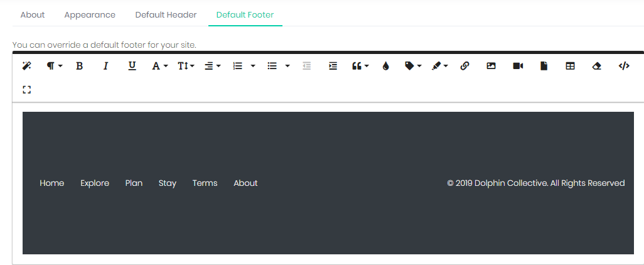Screen dimensions: 644x265
Task: Click the Stay footer link
Action: pyautogui.click(x=168, y=183)
